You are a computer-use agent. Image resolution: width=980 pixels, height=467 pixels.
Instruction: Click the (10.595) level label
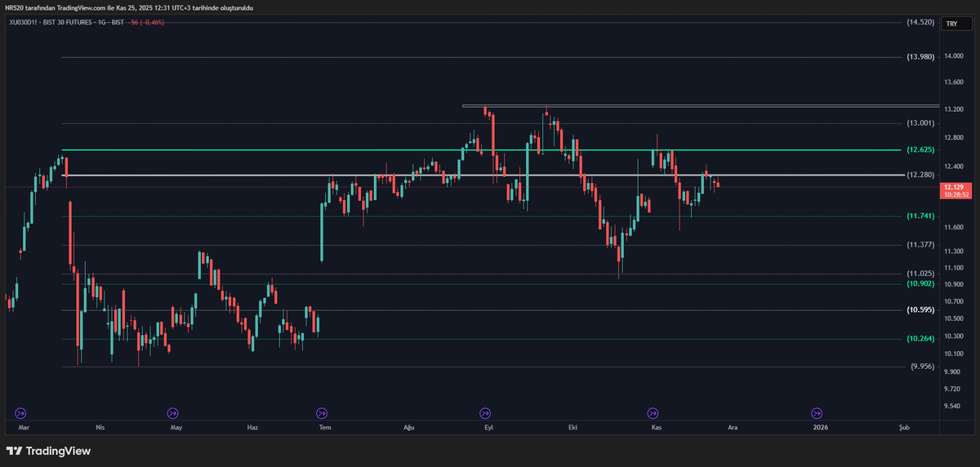[x=920, y=310]
